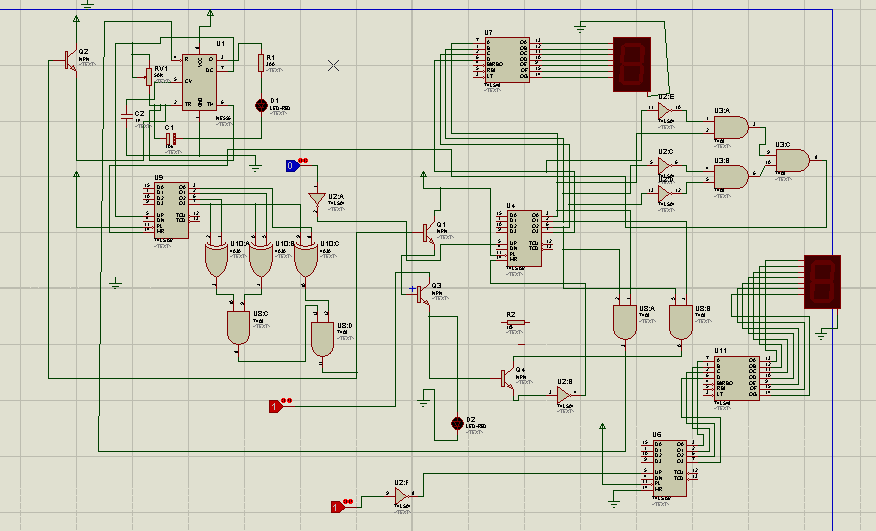Select AND gate U3:C

pos(793,160)
